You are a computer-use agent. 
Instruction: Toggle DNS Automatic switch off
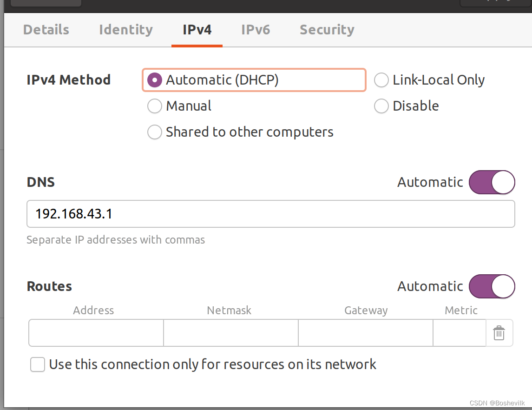click(x=492, y=182)
